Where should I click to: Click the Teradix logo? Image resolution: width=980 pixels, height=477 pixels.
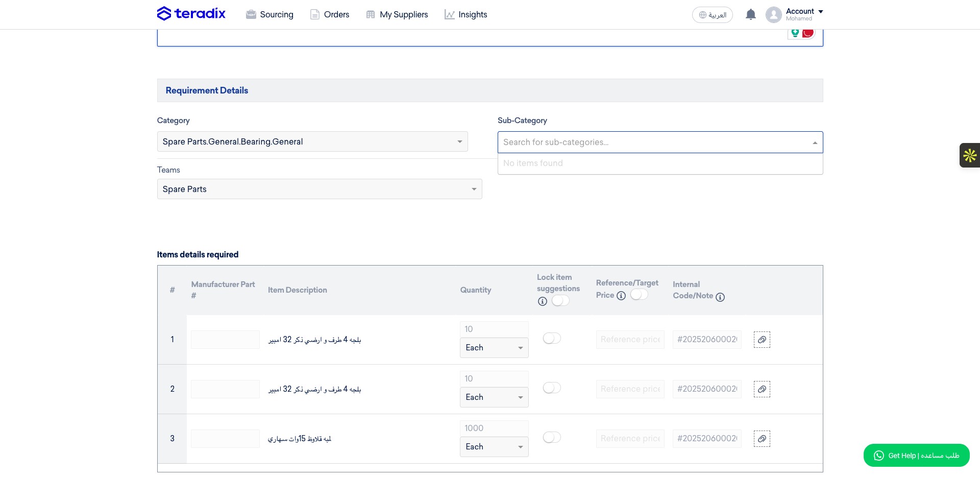tap(191, 14)
